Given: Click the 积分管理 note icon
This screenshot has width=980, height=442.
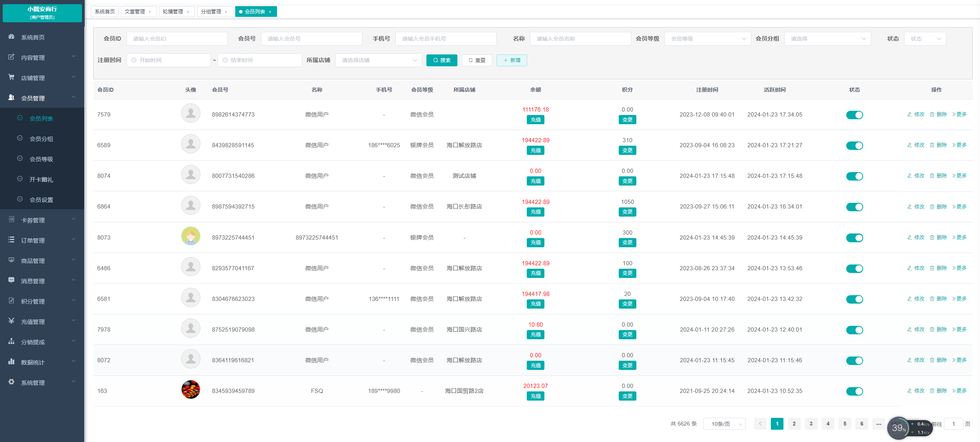Looking at the screenshot, I should point(11,301).
